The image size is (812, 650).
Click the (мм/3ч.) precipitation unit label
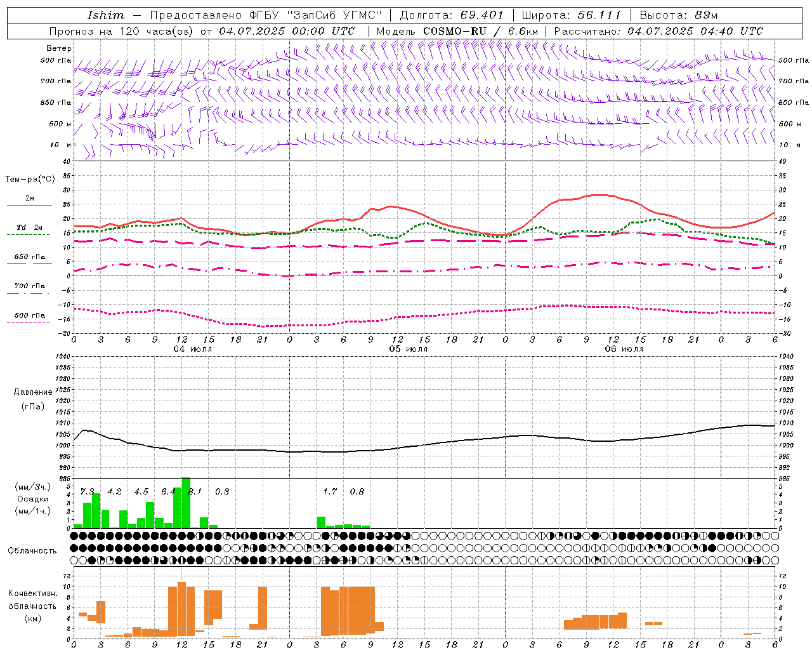point(33,487)
